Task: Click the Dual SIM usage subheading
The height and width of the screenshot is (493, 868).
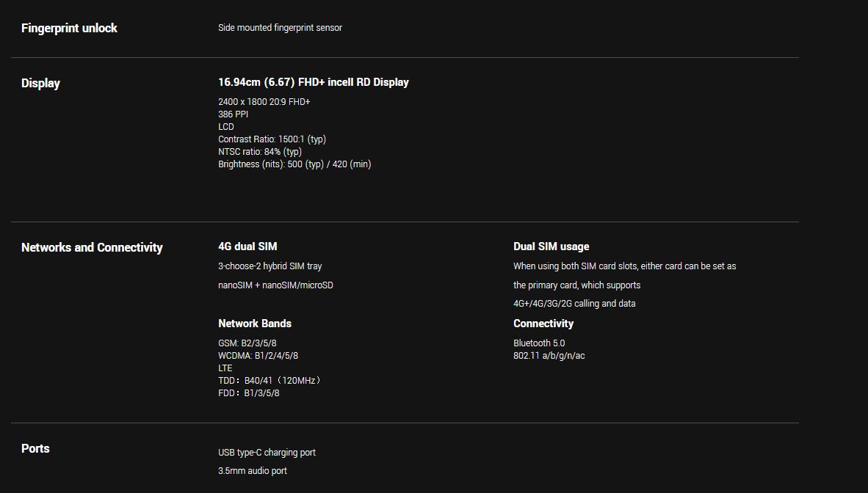Action: (551, 246)
